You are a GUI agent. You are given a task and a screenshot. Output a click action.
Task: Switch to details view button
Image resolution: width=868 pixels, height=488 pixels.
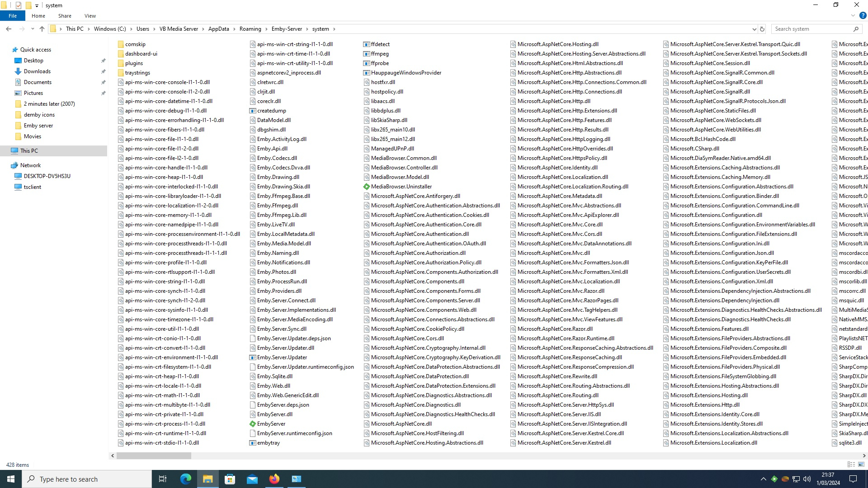coord(851,465)
